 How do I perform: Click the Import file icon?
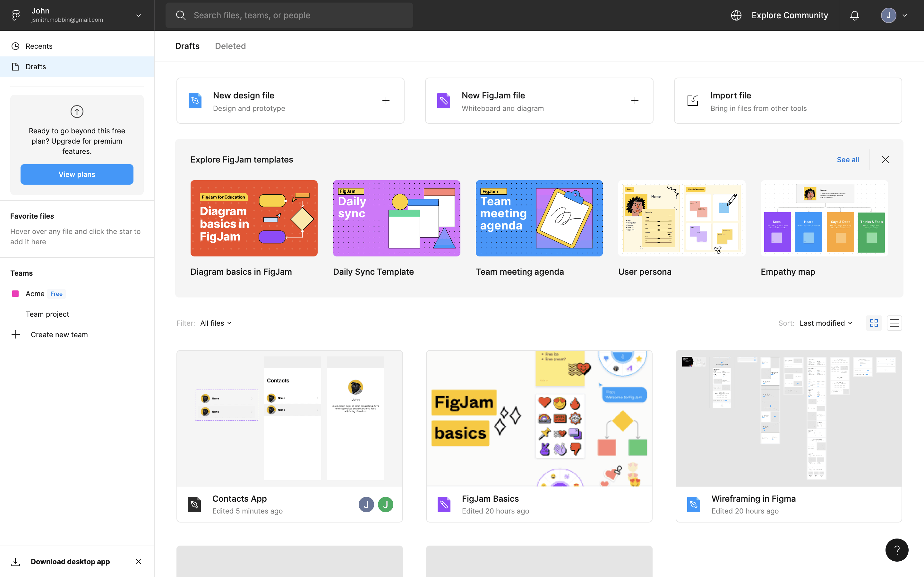click(x=693, y=101)
